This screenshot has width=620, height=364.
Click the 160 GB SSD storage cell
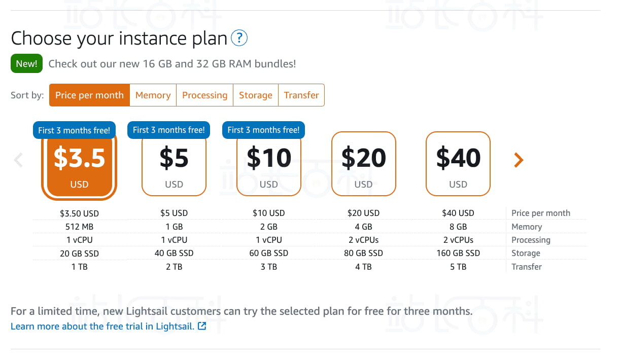tap(458, 253)
